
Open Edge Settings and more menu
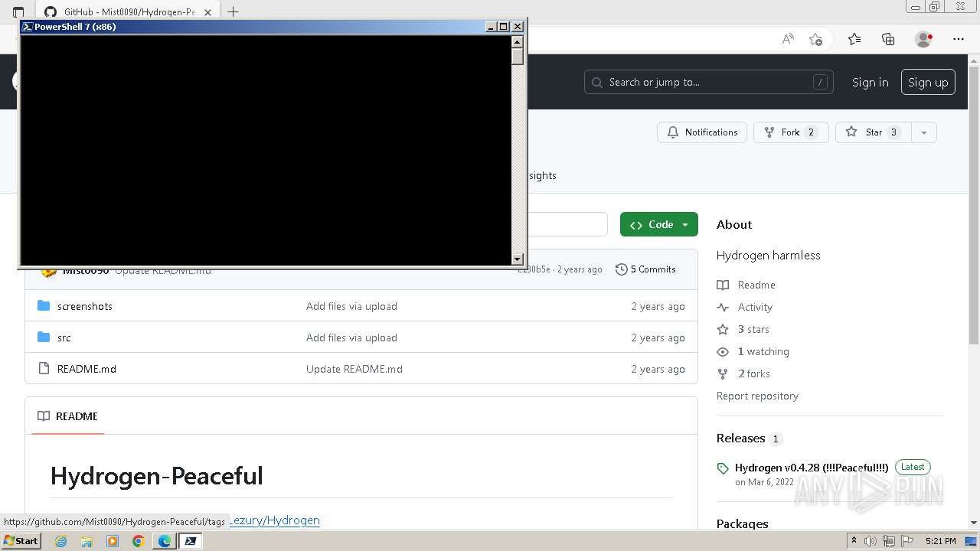point(959,39)
